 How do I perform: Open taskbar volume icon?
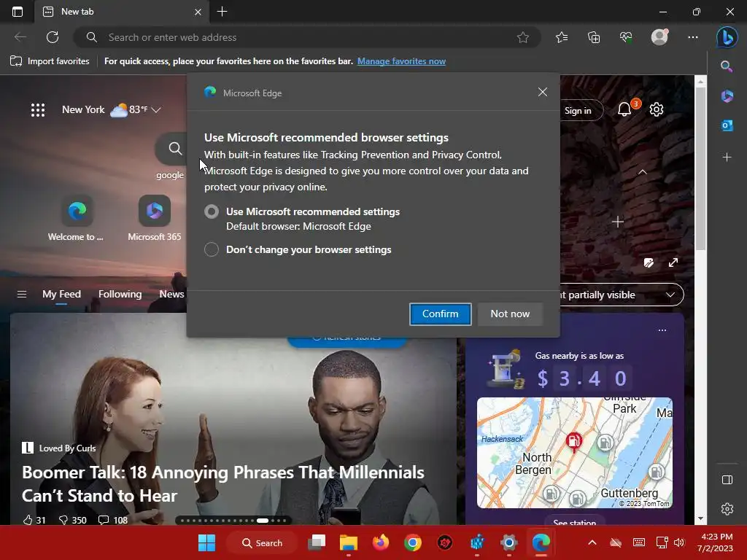coord(680,542)
